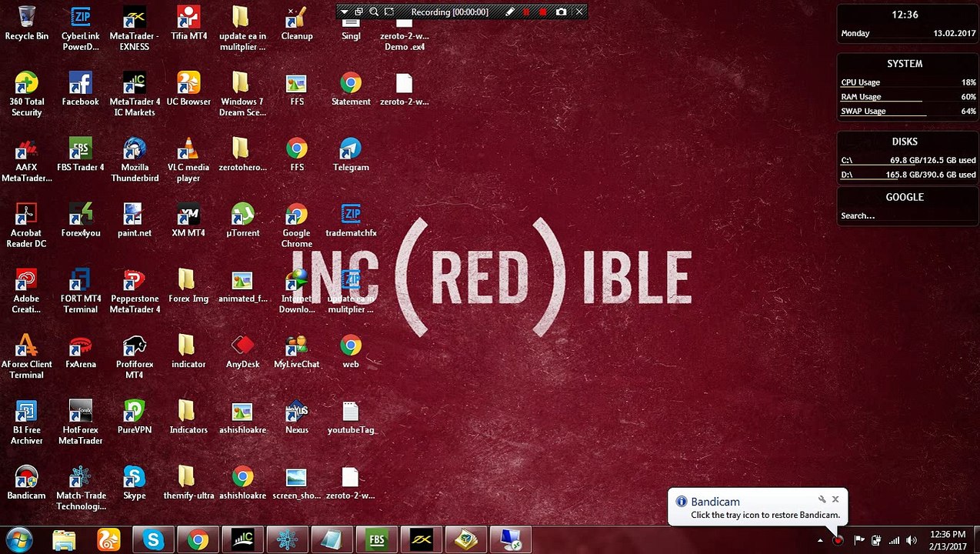Take a screenshot with the camera icon

[x=561, y=12]
